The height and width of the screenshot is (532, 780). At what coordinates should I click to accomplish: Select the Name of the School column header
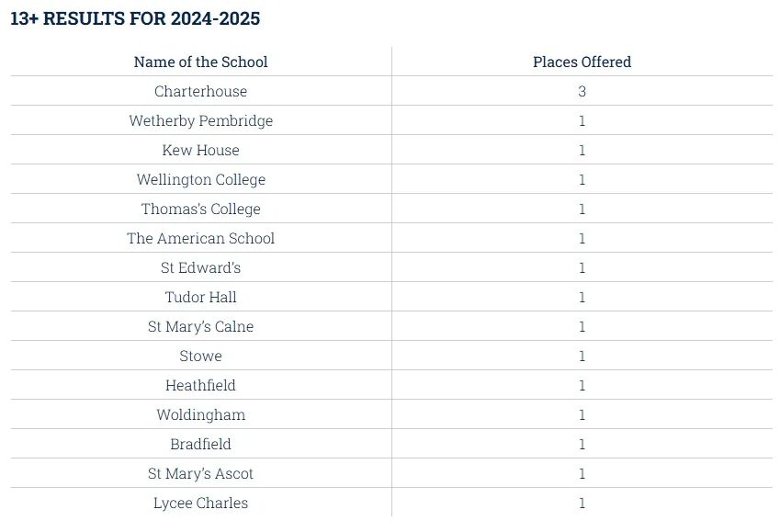point(200,62)
